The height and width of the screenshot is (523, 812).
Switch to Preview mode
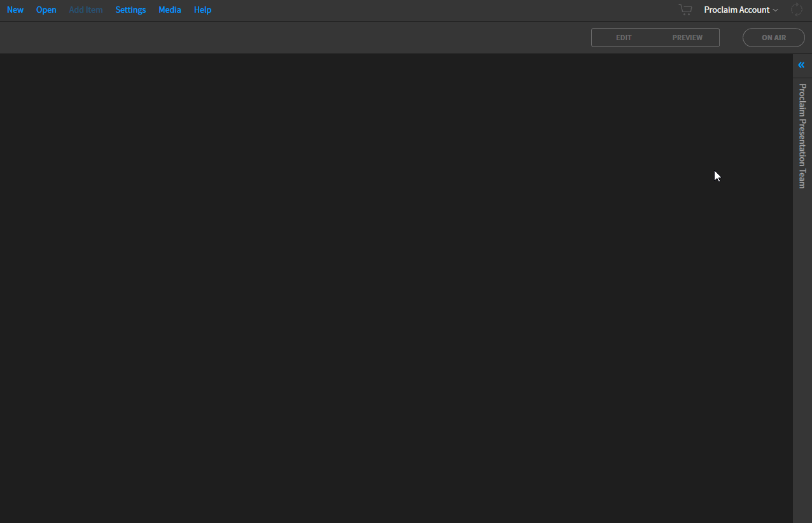(x=687, y=38)
